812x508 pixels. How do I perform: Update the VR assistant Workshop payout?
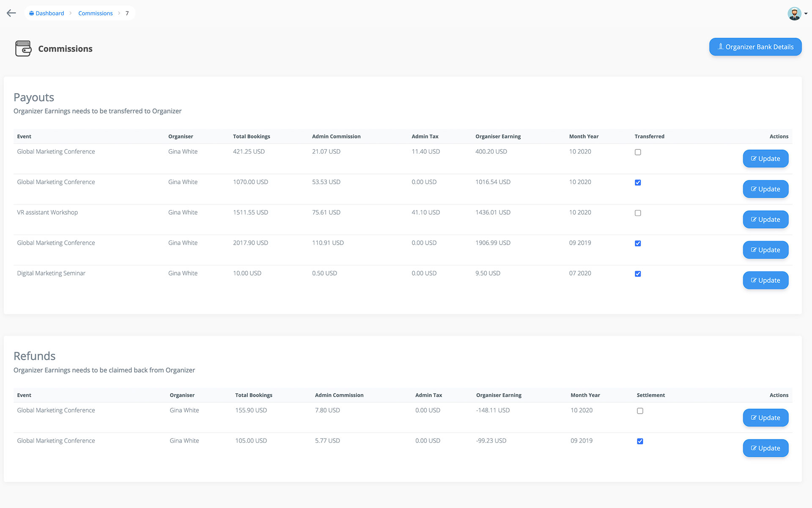pyautogui.click(x=765, y=220)
